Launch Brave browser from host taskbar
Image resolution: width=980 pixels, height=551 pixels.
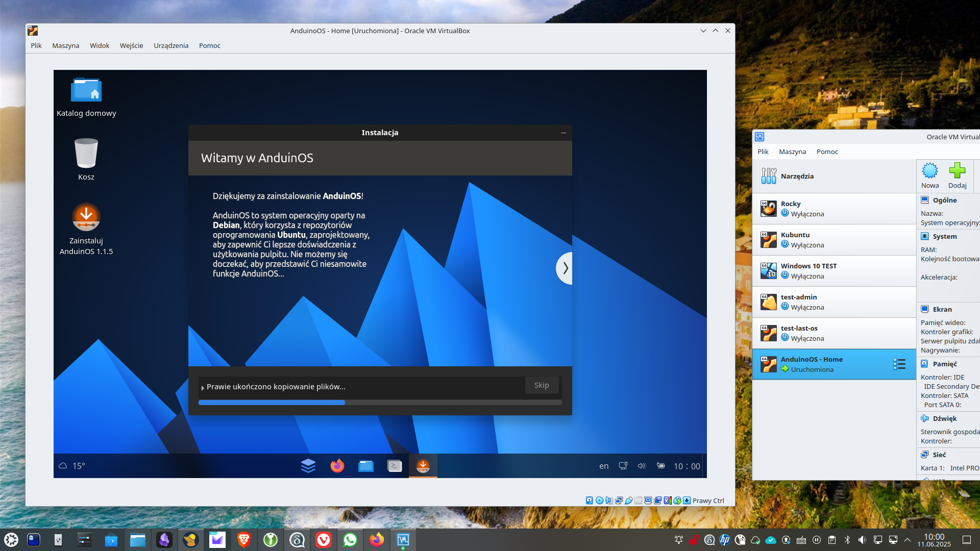coord(244,540)
